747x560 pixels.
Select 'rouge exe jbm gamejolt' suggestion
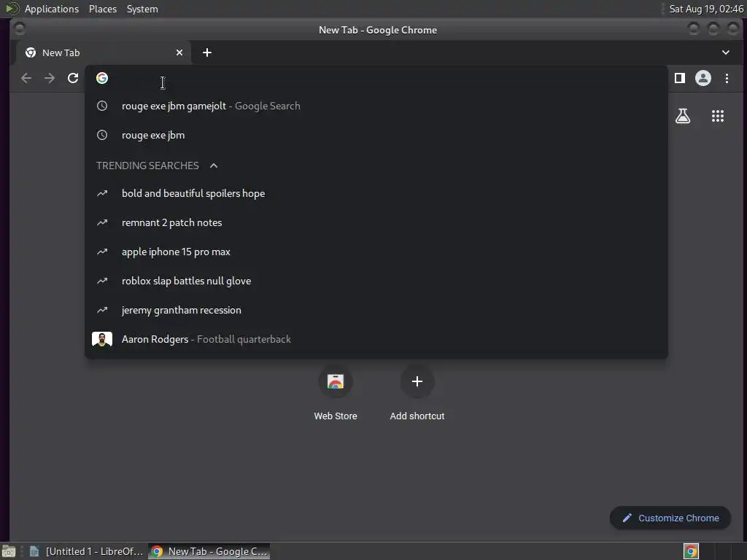pyautogui.click(x=376, y=106)
